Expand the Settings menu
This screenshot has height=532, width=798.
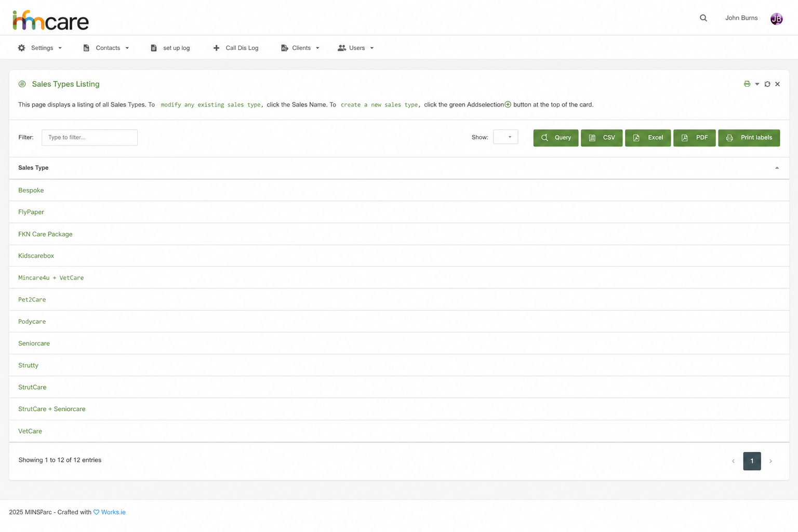[40, 48]
